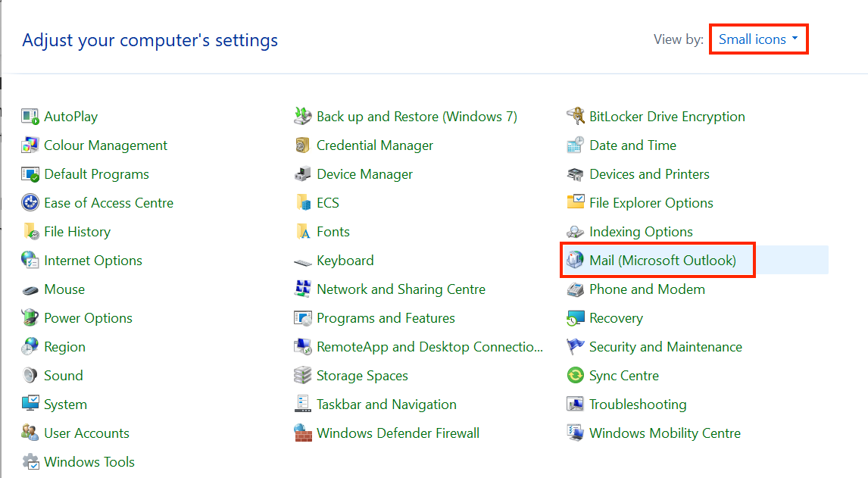Image resolution: width=868 pixels, height=478 pixels.
Task: Open Phone and Modem settings
Action: (x=646, y=289)
